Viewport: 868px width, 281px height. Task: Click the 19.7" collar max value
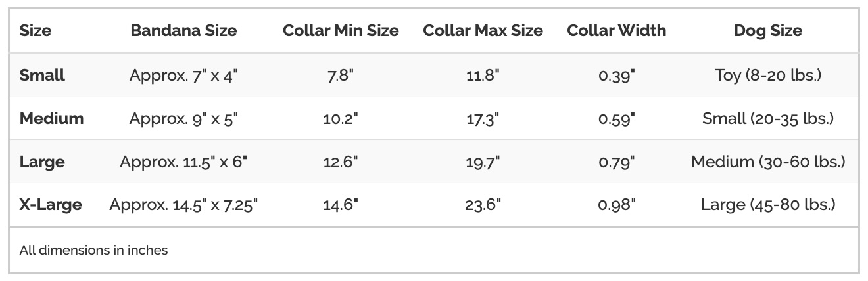tap(483, 162)
